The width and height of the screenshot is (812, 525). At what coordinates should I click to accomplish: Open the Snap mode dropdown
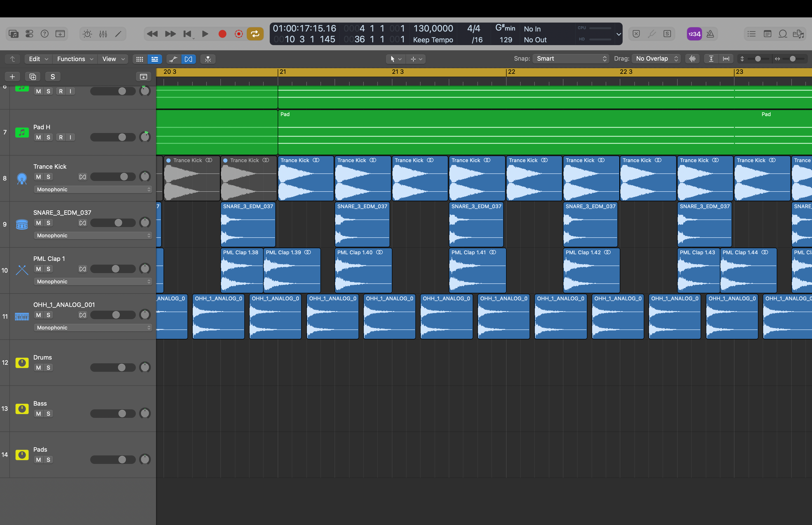pyautogui.click(x=570, y=59)
